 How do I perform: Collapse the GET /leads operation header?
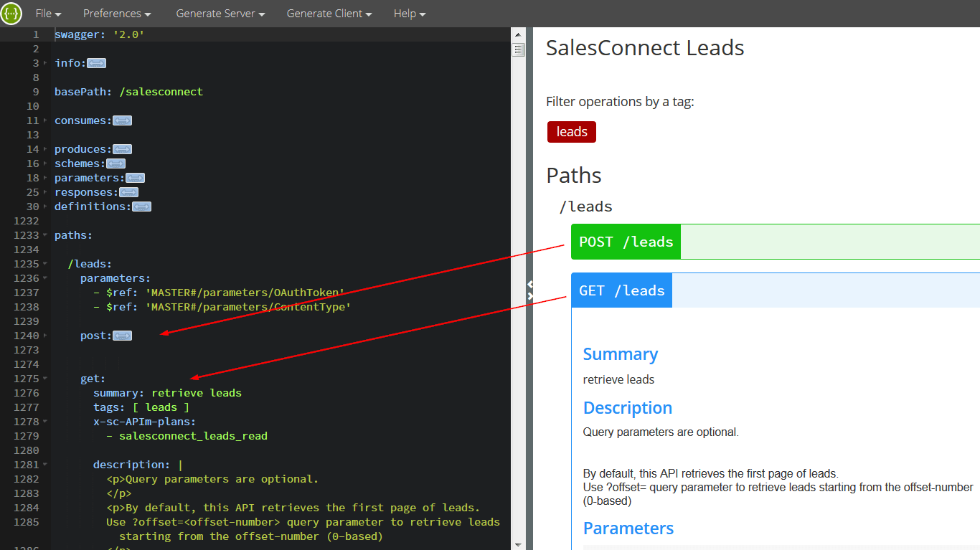[621, 290]
